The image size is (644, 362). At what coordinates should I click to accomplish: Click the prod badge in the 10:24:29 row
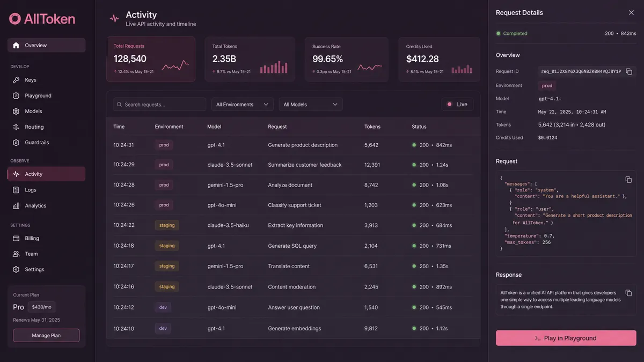[x=164, y=165]
